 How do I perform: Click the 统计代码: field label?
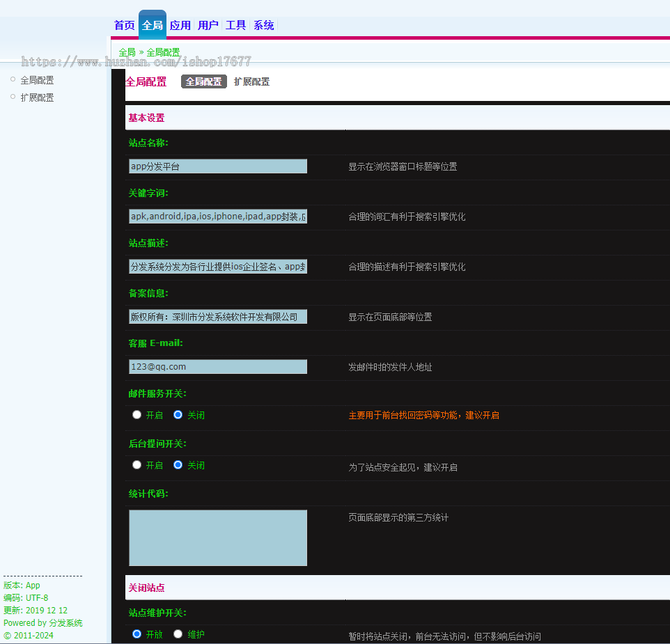[148, 494]
